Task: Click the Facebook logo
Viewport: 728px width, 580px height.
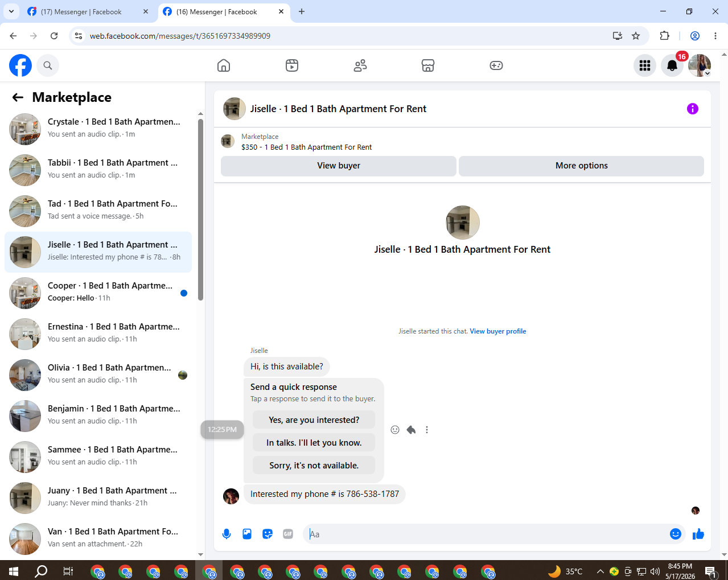Action: (x=20, y=65)
